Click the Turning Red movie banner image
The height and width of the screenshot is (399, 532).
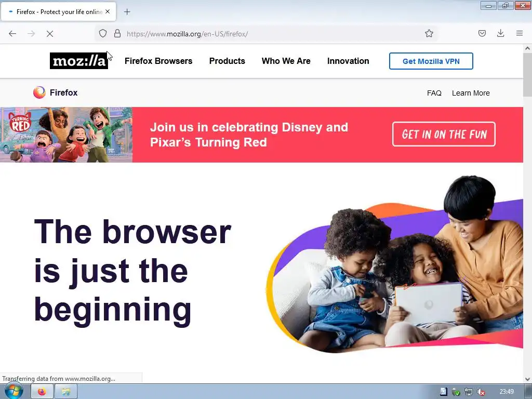66,135
